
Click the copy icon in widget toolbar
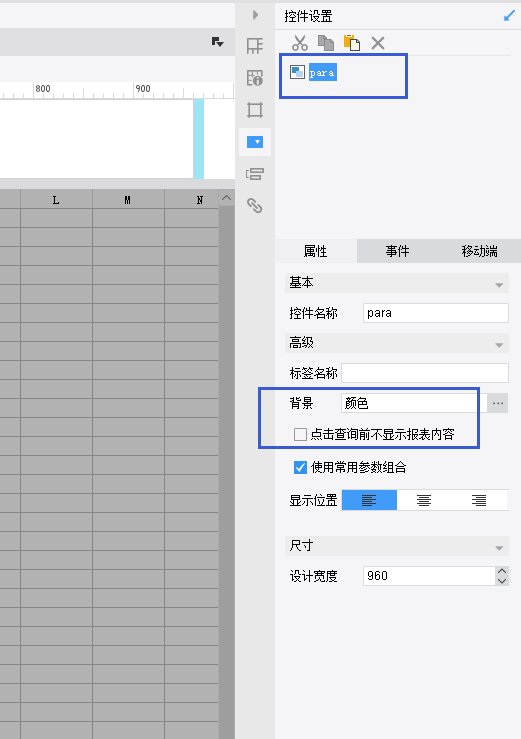325,43
